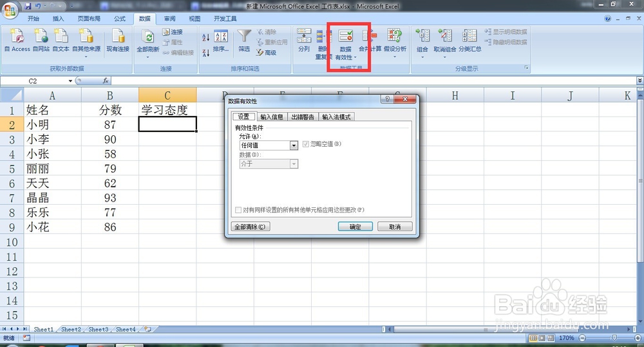This screenshot has height=347, width=644.
Task: Click Undo in quick access toolbar
Action: coord(38,6)
